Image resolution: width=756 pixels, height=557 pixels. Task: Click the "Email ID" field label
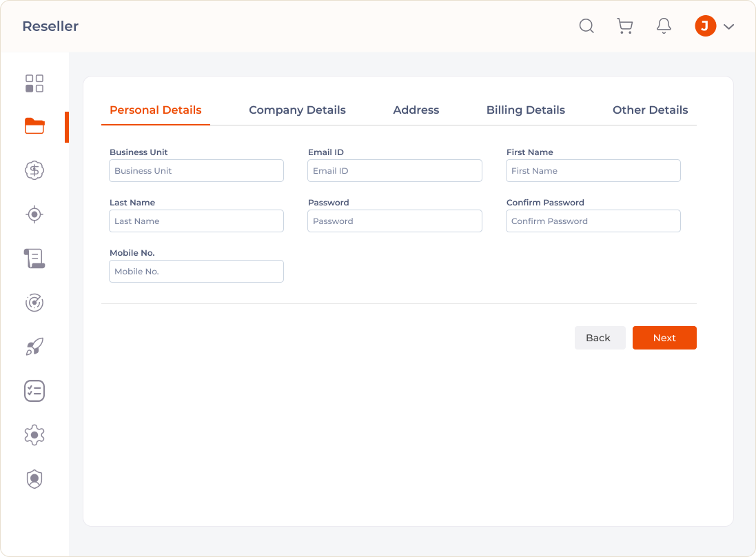click(x=326, y=152)
